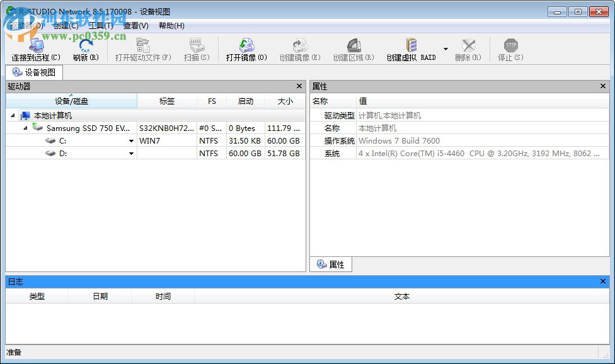Click the 标签 column header to sort
The height and width of the screenshot is (364, 615).
coord(168,101)
